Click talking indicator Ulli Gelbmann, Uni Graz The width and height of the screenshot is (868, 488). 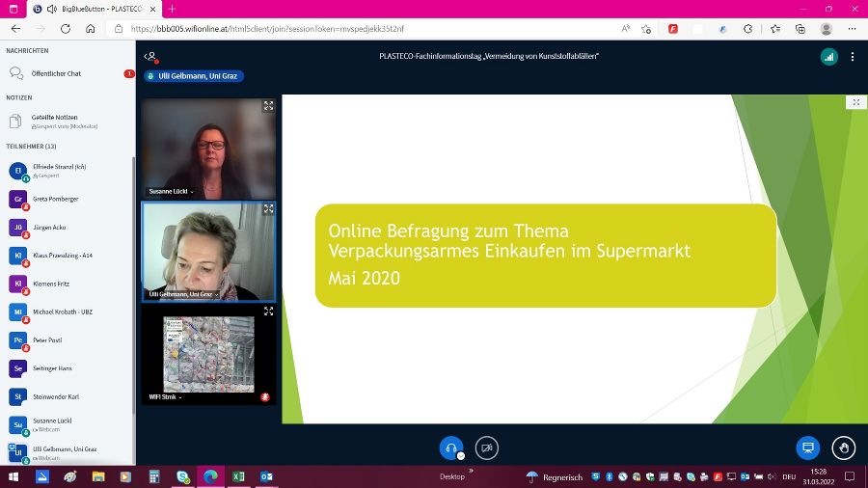point(194,76)
